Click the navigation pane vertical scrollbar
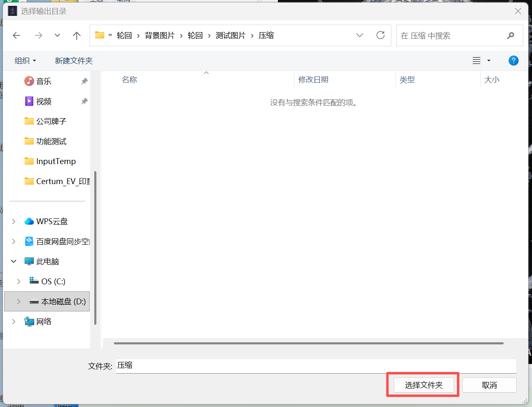Screen dimensions: 532x407 coord(96,248)
